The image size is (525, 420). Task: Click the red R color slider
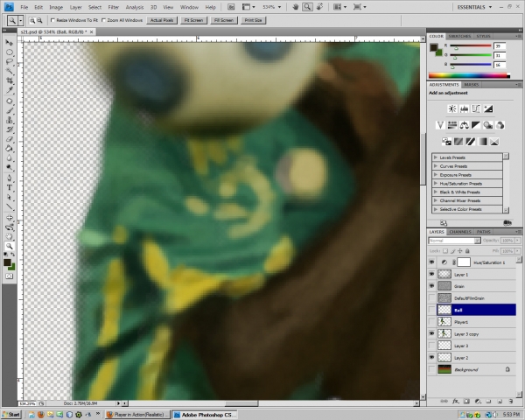coord(471,45)
